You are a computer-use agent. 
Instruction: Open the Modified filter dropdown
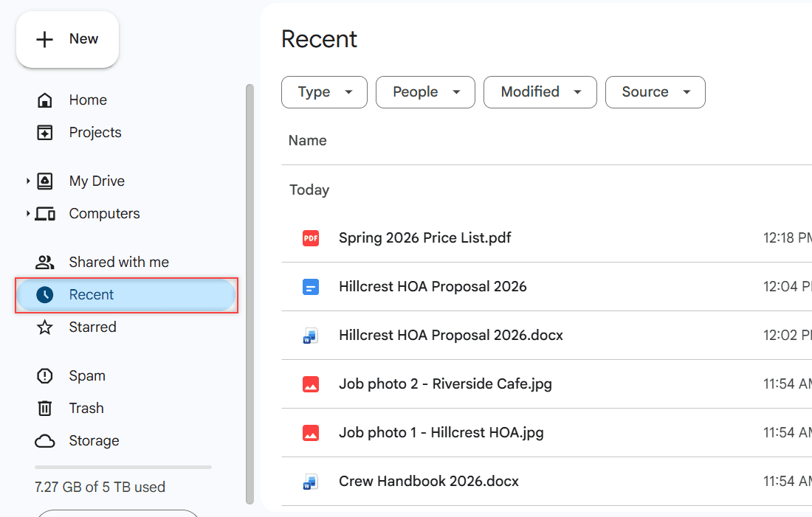(x=540, y=92)
